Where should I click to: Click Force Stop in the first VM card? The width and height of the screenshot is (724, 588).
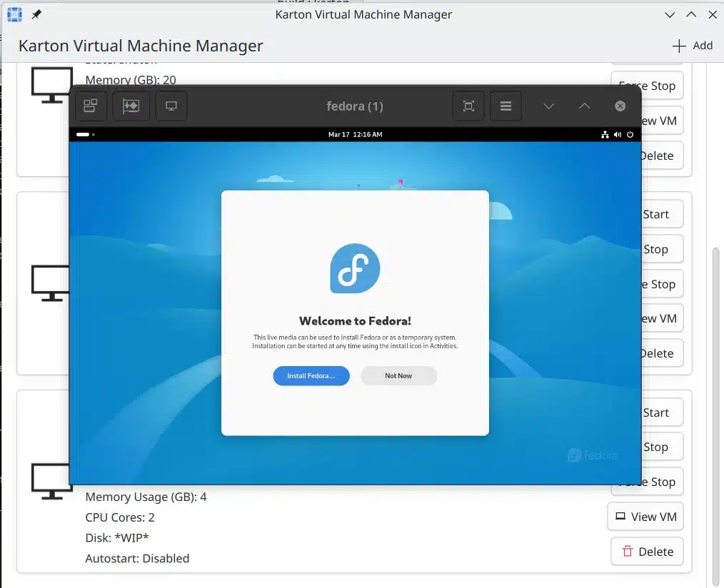tap(647, 86)
